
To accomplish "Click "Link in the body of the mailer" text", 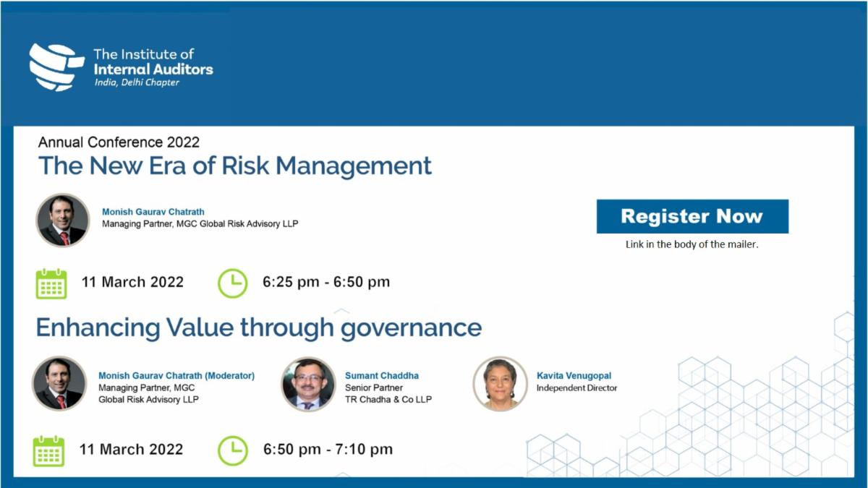I will point(692,244).
